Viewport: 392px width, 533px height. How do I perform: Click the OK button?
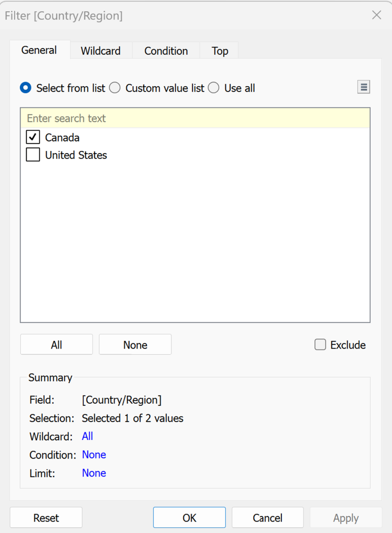189,517
